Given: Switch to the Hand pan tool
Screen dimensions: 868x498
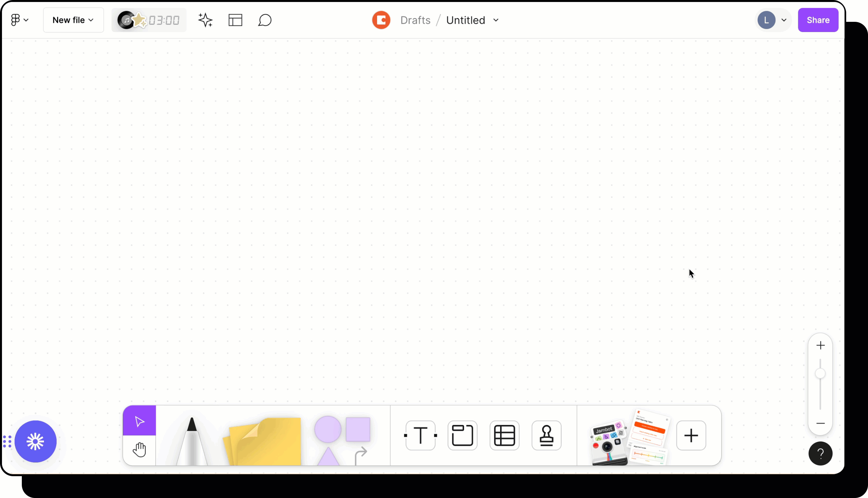Looking at the screenshot, I should point(139,450).
